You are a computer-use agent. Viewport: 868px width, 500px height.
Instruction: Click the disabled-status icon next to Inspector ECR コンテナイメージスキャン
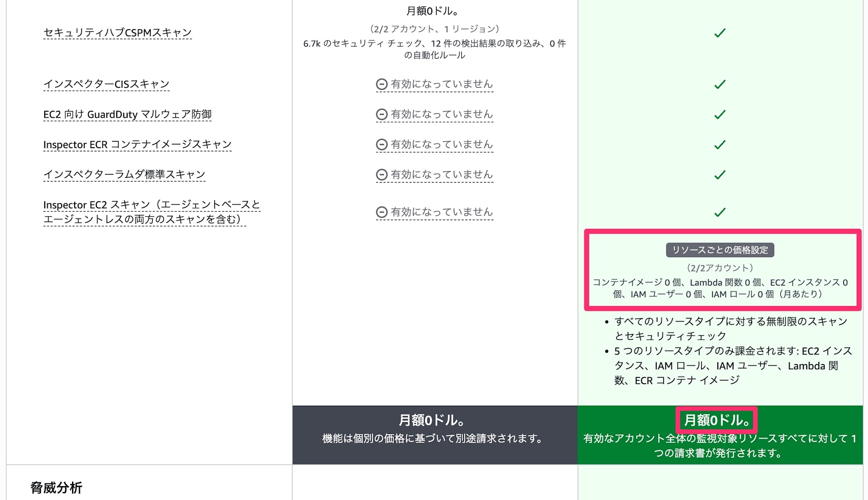click(381, 144)
